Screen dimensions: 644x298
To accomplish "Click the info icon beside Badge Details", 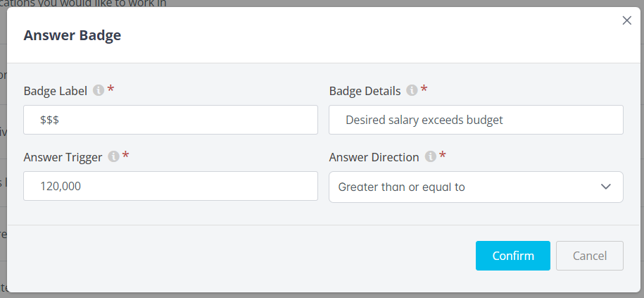I will point(412,91).
